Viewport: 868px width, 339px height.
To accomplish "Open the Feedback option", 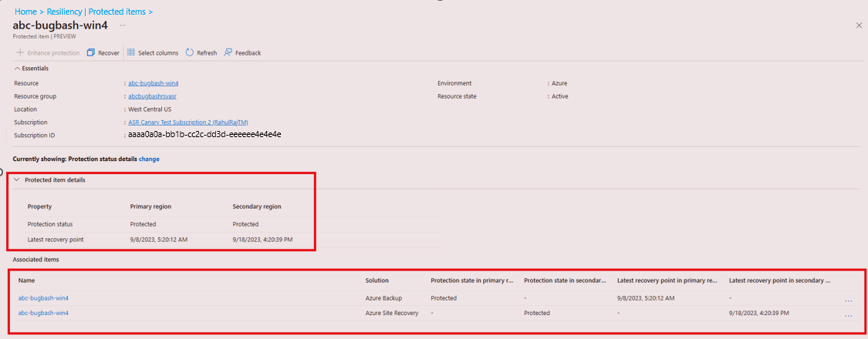I will pyautogui.click(x=242, y=52).
